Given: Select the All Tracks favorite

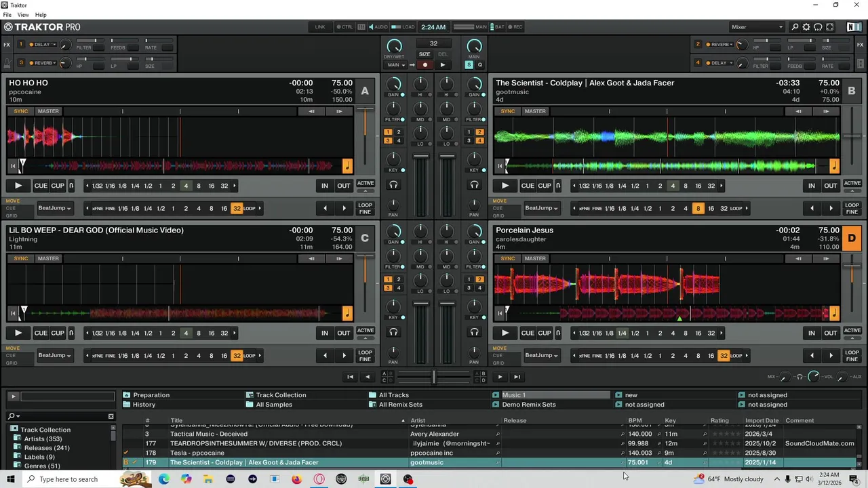Looking at the screenshot, I should 393,395.
